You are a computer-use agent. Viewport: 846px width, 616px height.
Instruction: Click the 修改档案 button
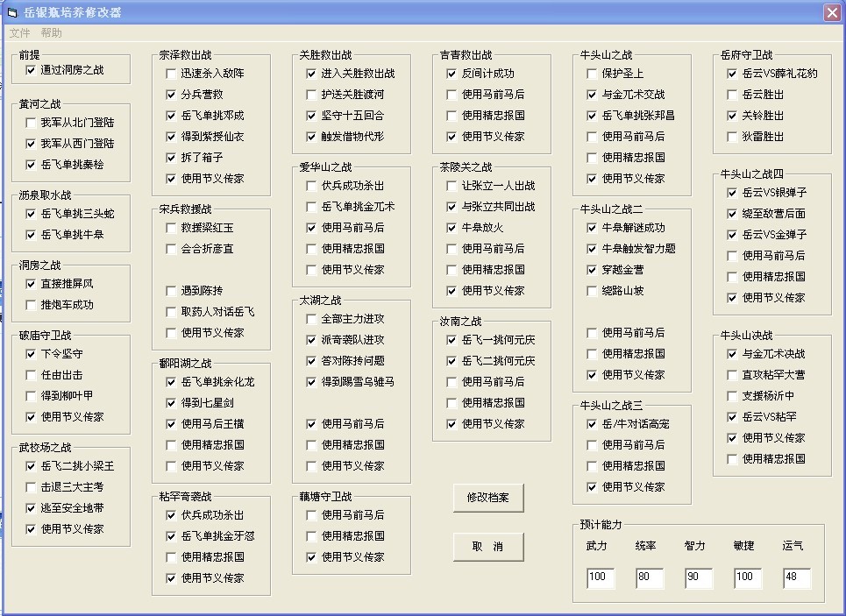(x=488, y=498)
